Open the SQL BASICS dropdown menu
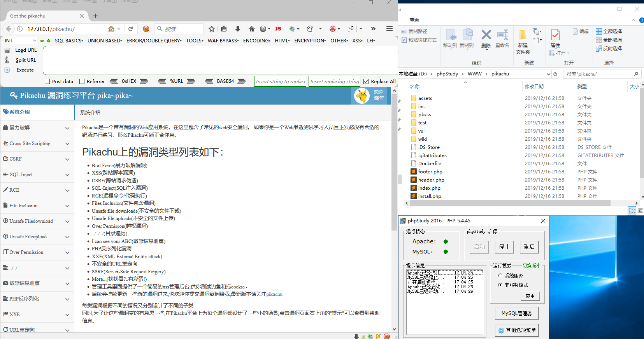The height and width of the screenshot is (339, 644). (69, 40)
